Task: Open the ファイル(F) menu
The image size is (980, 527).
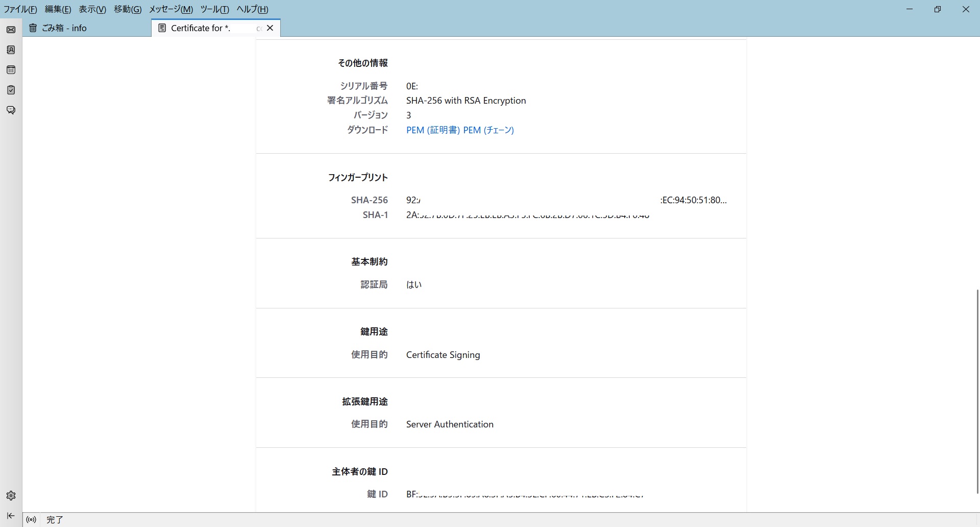Action: point(20,9)
